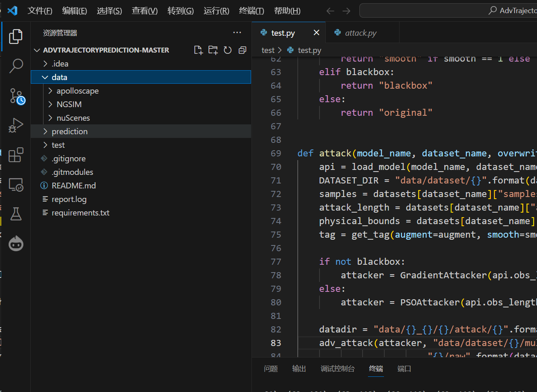
Task: Click Python icon on attack.py tab
Action: tap(338, 32)
